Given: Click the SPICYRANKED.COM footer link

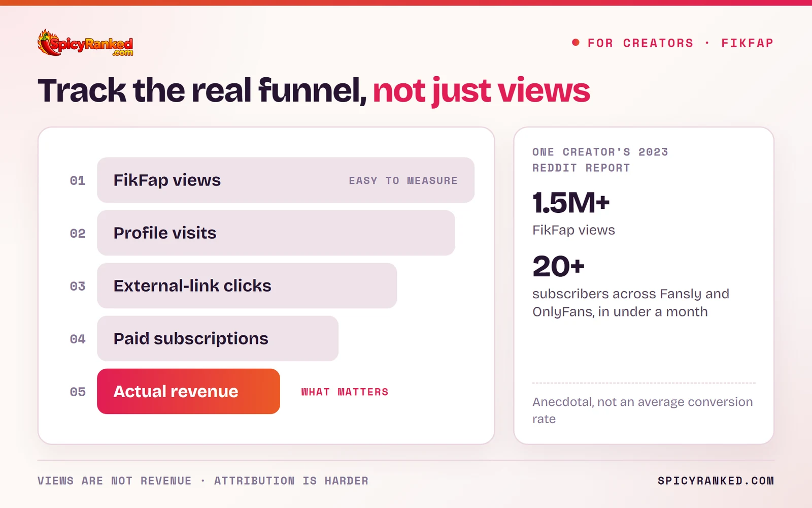Looking at the screenshot, I should click(x=716, y=481).
